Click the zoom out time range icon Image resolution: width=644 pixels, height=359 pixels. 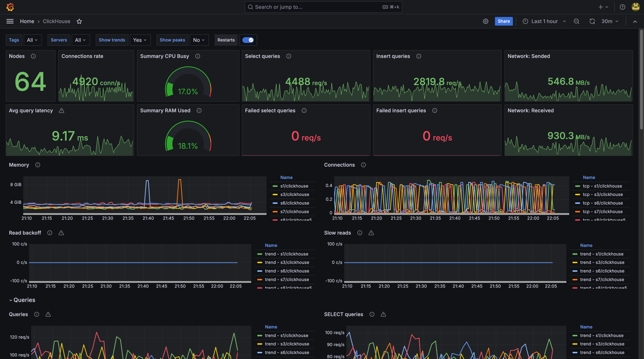(576, 21)
